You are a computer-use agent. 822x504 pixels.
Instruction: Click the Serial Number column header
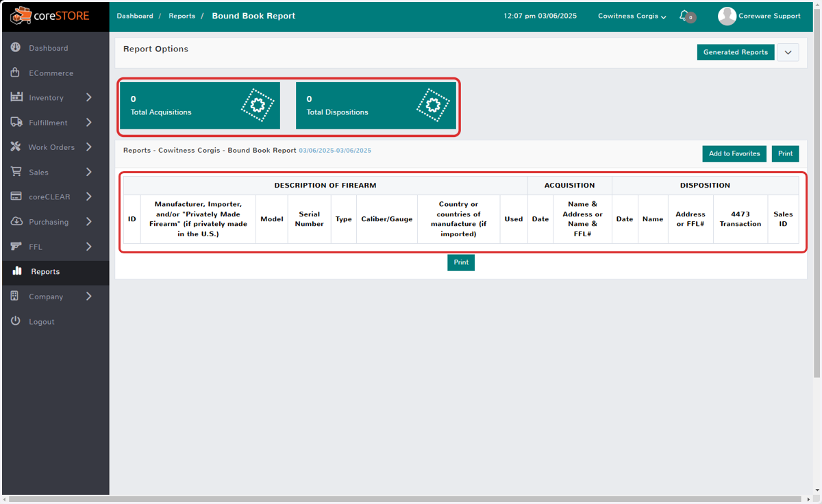pyautogui.click(x=309, y=219)
